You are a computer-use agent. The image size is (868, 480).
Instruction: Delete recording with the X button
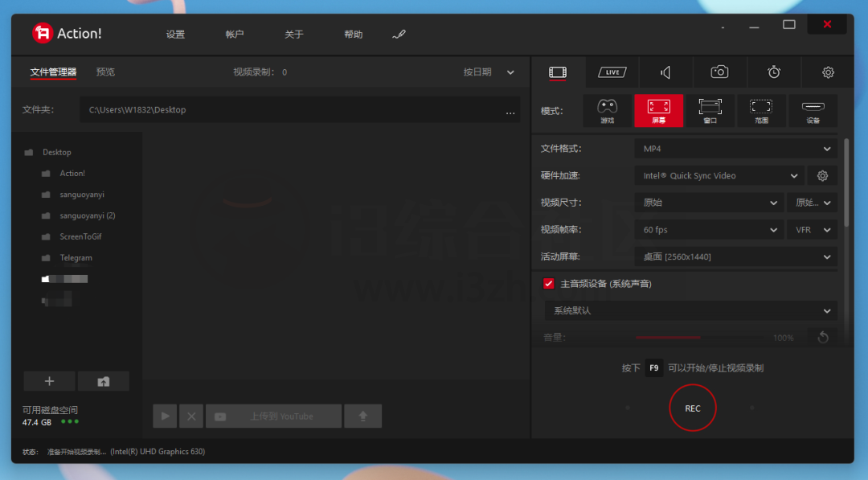click(191, 416)
